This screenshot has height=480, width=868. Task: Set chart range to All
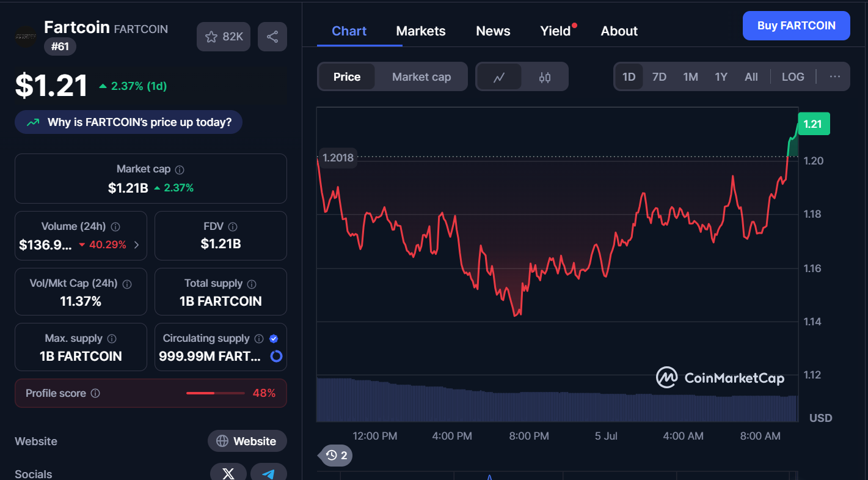point(751,77)
